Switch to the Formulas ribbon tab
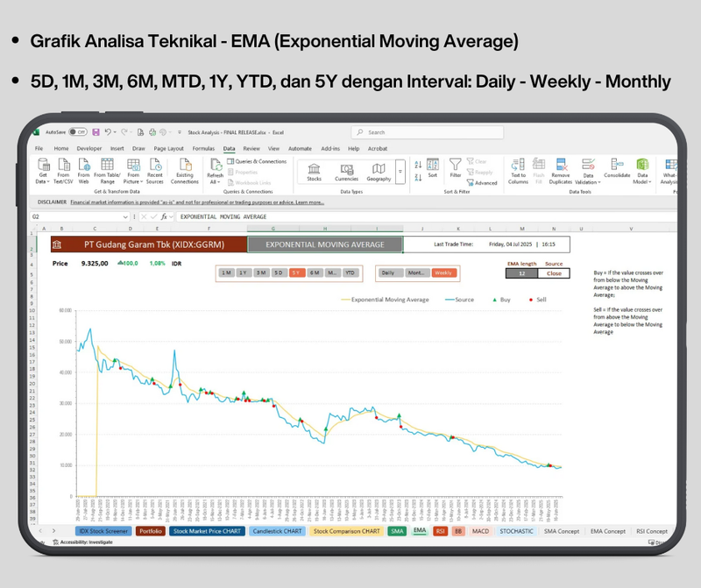701x588 pixels. pos(203,148)
